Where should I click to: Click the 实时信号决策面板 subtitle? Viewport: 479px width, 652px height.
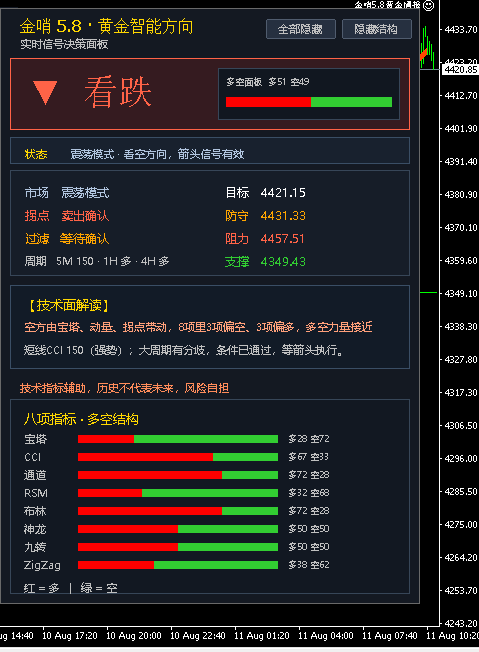[x=64, y=44]
